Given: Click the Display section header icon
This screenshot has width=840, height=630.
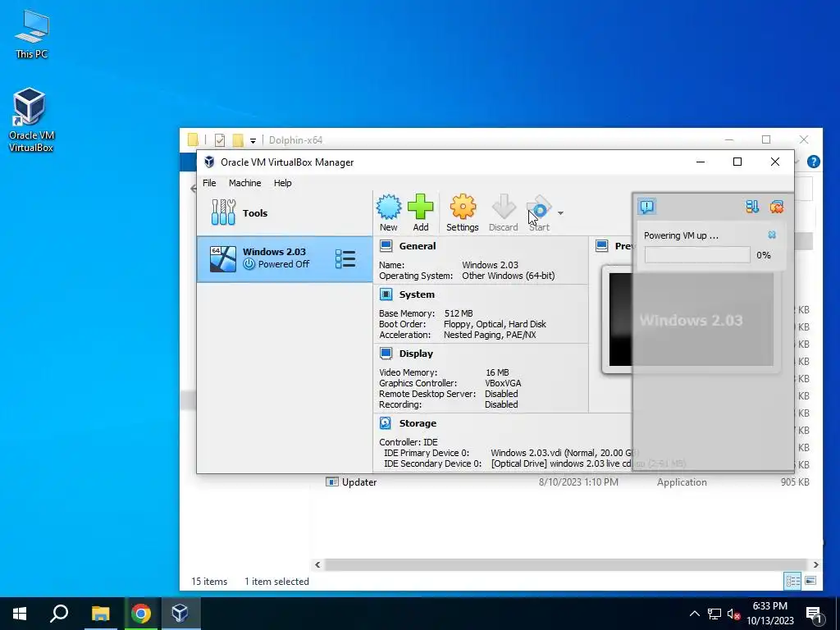Looking at the screenshot, I should pyautogui.click(x=386, y=353).
